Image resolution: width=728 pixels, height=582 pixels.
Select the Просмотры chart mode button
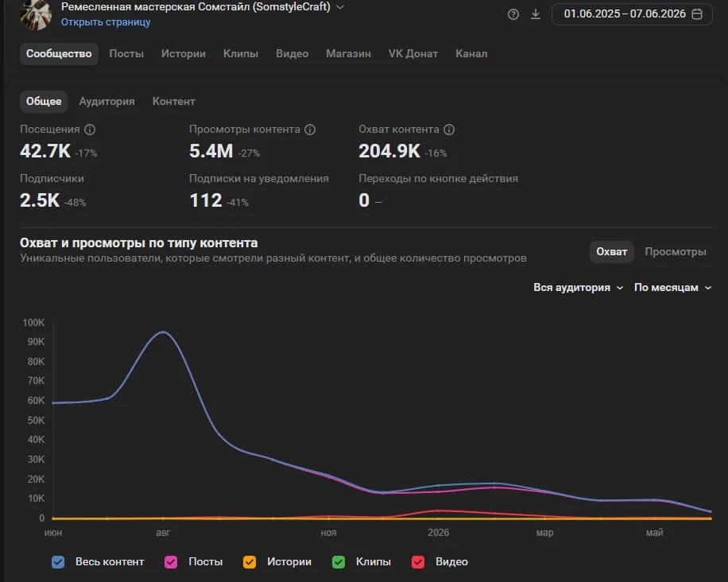(675, 252)
